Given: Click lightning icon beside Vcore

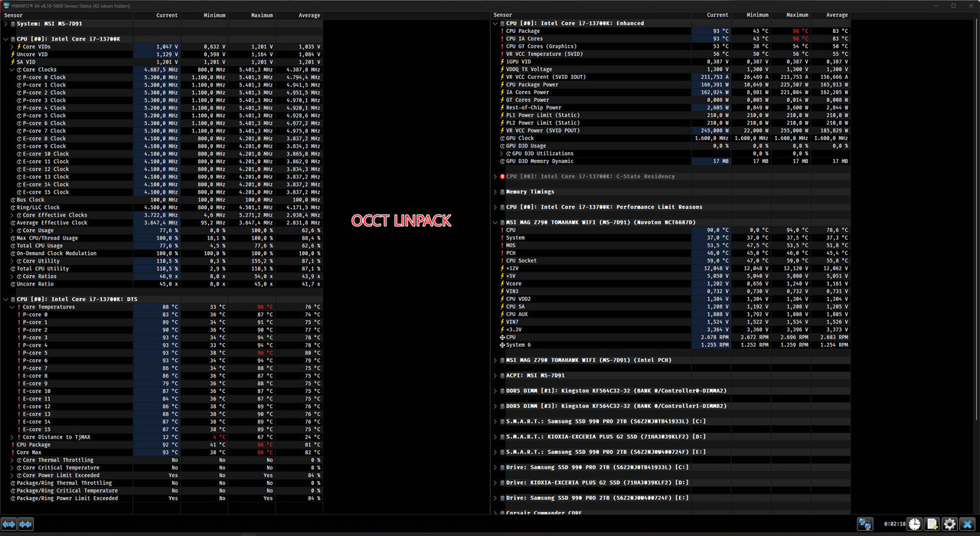Looking at the screenshot, I should click(x=502, y=284).
